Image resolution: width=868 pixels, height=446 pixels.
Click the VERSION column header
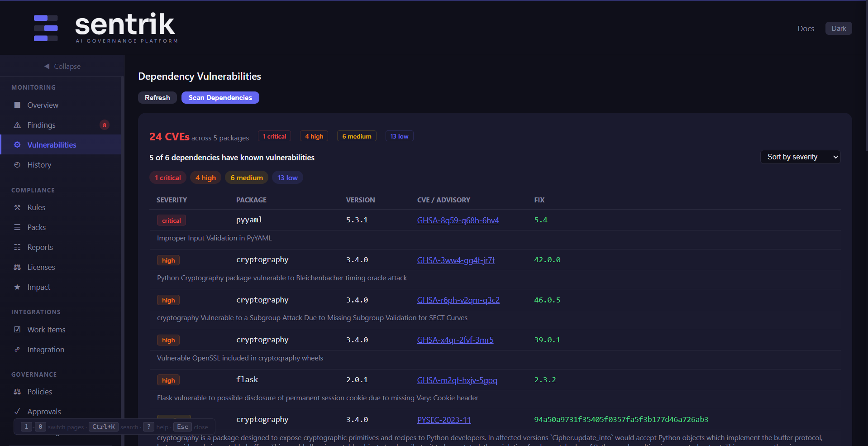coord(360,200)
